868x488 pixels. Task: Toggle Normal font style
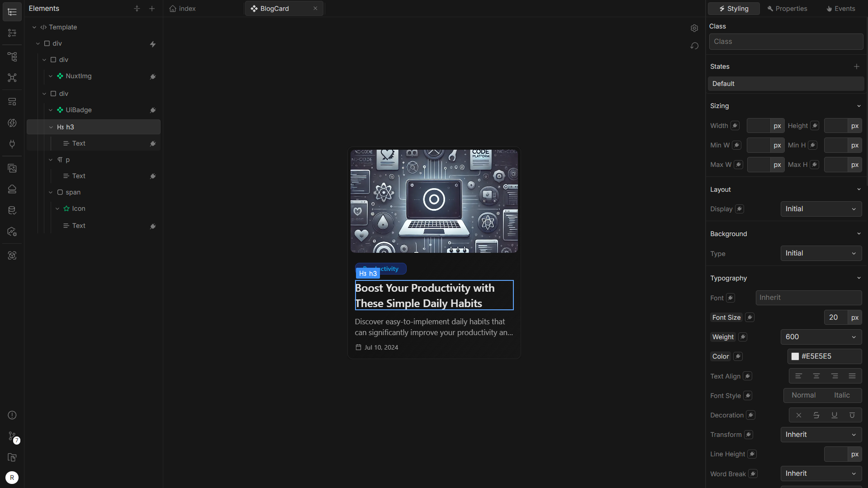[x=803, y=395]
